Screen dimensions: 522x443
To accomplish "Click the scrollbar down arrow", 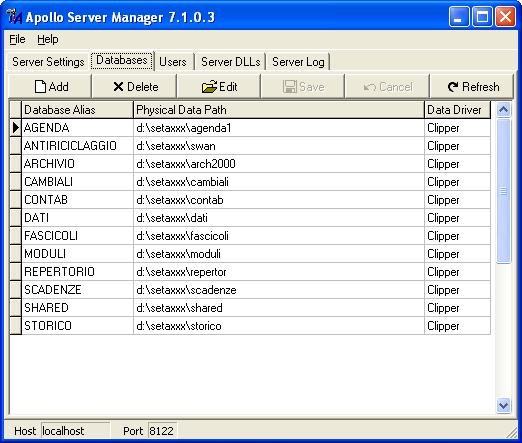I will click(503, 405).
